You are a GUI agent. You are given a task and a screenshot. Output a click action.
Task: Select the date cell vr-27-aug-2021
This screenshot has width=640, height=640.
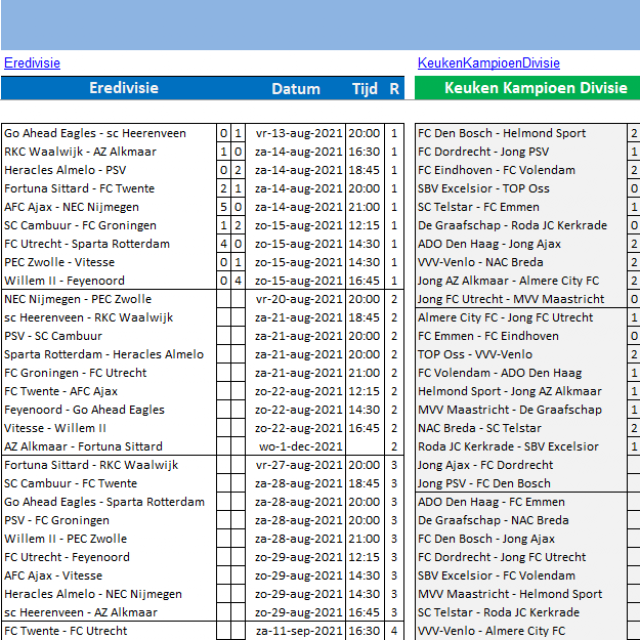coord(299,465)
